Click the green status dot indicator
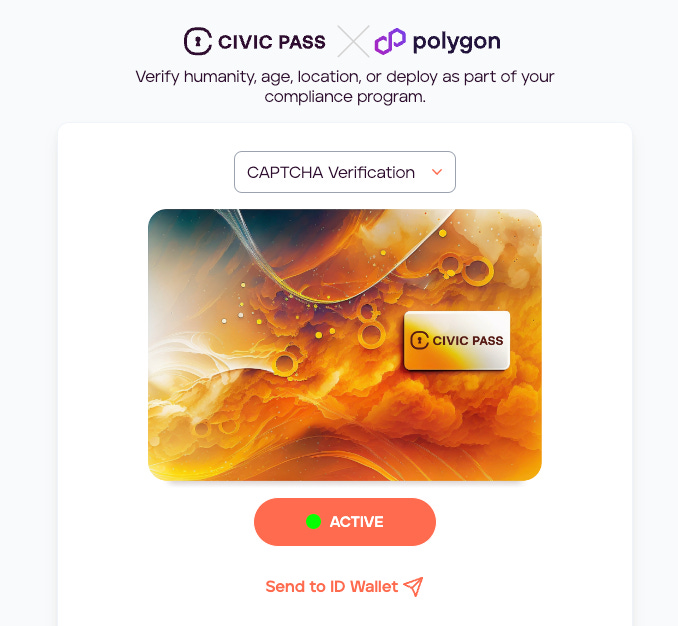The width and height of the screenshot is (678, 626). [313, 522]
